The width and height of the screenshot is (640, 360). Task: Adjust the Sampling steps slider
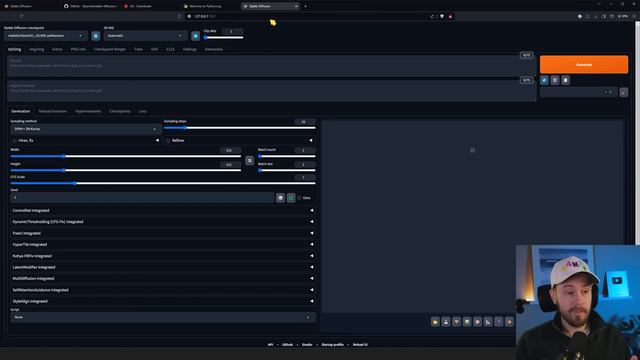coord(240,128)
